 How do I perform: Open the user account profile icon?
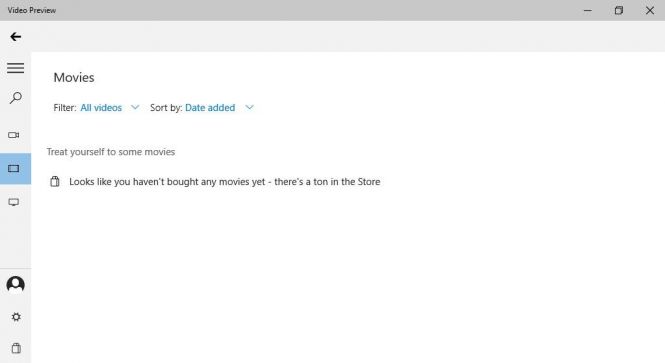tap(15, 285)
